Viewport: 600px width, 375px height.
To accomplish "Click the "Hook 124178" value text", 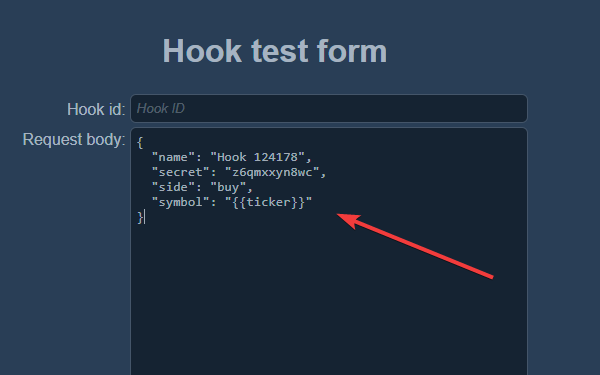I will tap(258, 157).
